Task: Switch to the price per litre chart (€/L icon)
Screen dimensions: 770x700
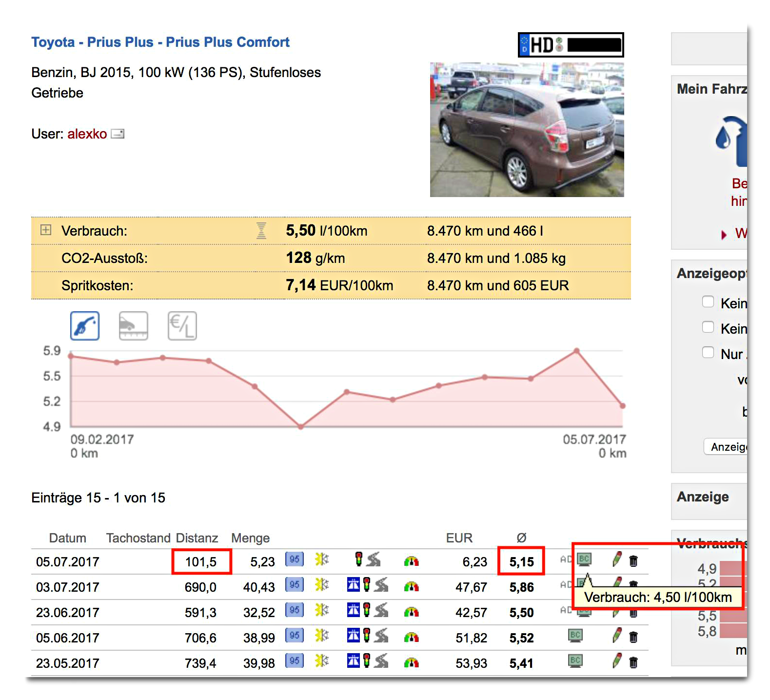Action: (x=182, y=326)
